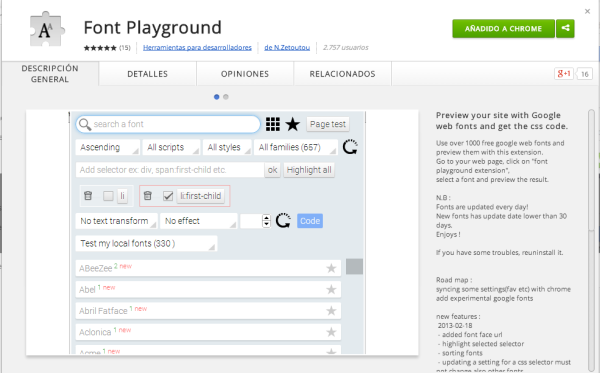Viewport: 600px width, 373px height.
Task: Click the Google +1 button
Action: coord(564,73)
